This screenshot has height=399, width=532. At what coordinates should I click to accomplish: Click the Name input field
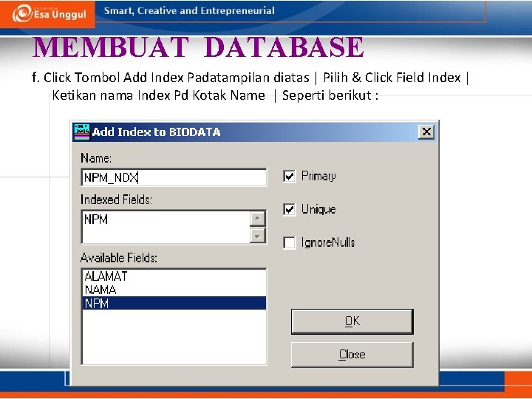(x=174, y=177)
